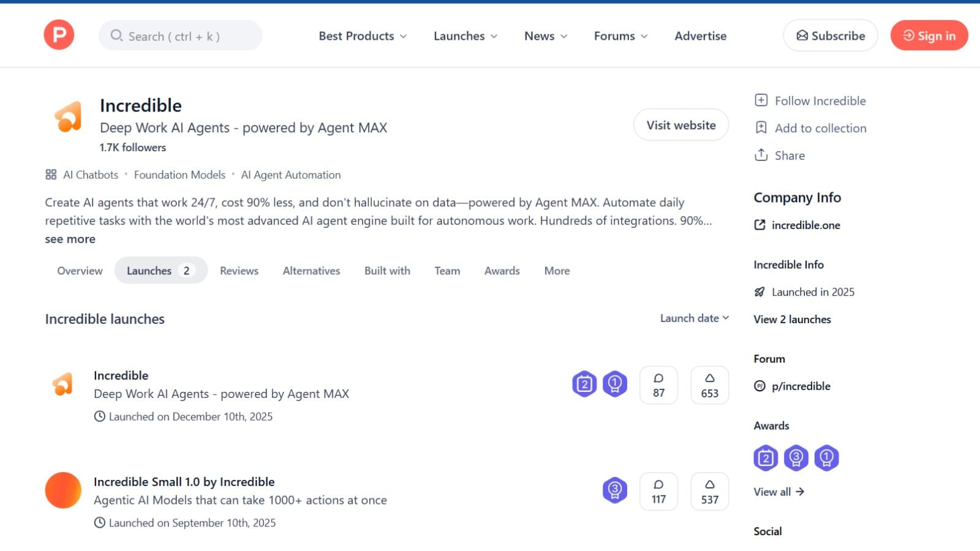This screenshot has height=551, width=980.
Task: Expand the Launches navigation dropdown
Action: pos(466,36)
